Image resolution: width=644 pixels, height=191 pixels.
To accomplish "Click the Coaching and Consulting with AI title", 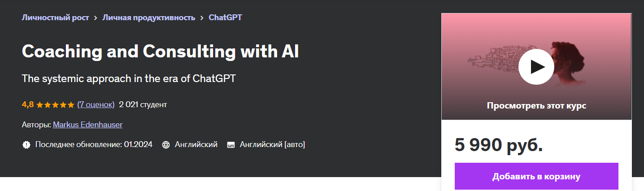I will pos(160,52).
